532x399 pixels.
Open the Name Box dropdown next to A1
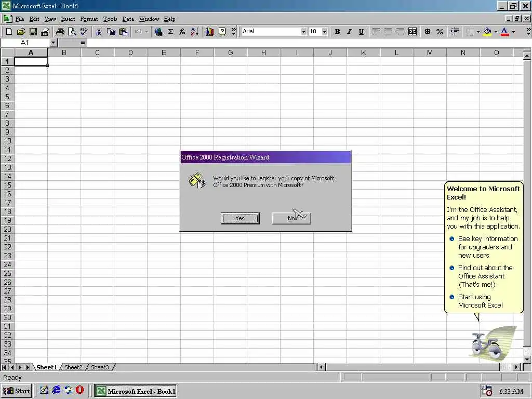[54, 43]
